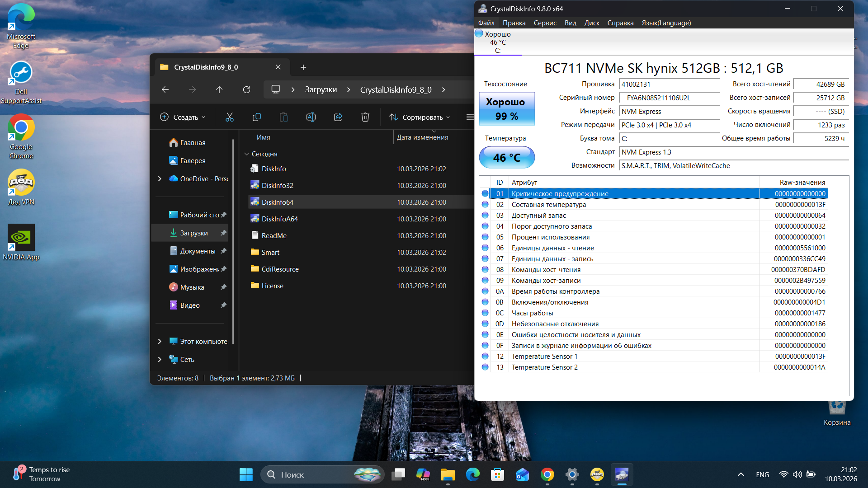
Task: Open Windows Start menu
Action: click(246, 474)
